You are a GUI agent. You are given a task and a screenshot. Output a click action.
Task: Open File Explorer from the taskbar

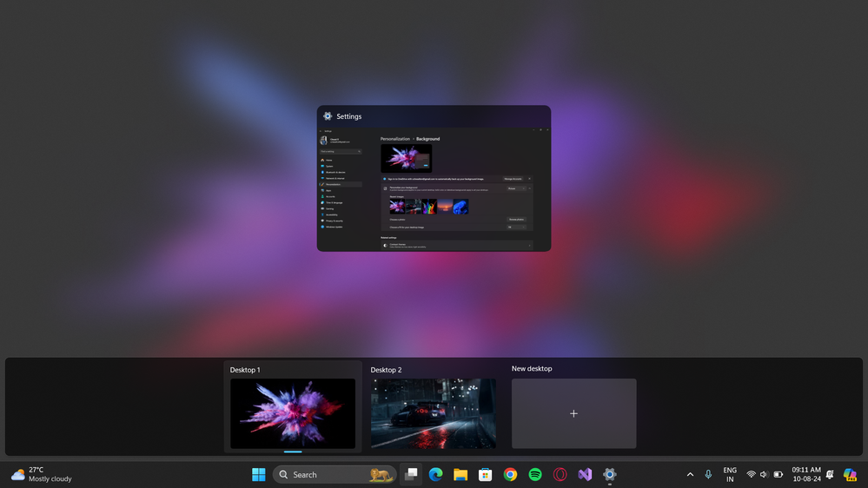(x=461, y=474)
